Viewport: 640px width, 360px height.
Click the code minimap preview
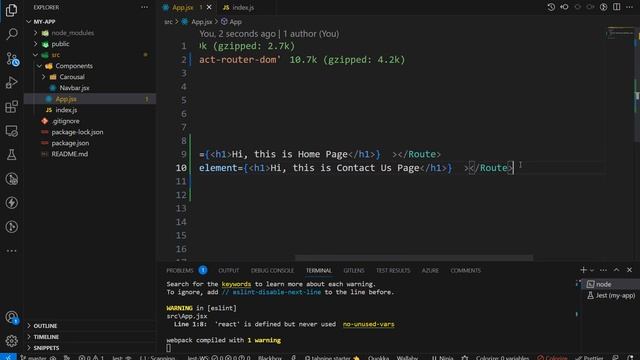[620, 33]
